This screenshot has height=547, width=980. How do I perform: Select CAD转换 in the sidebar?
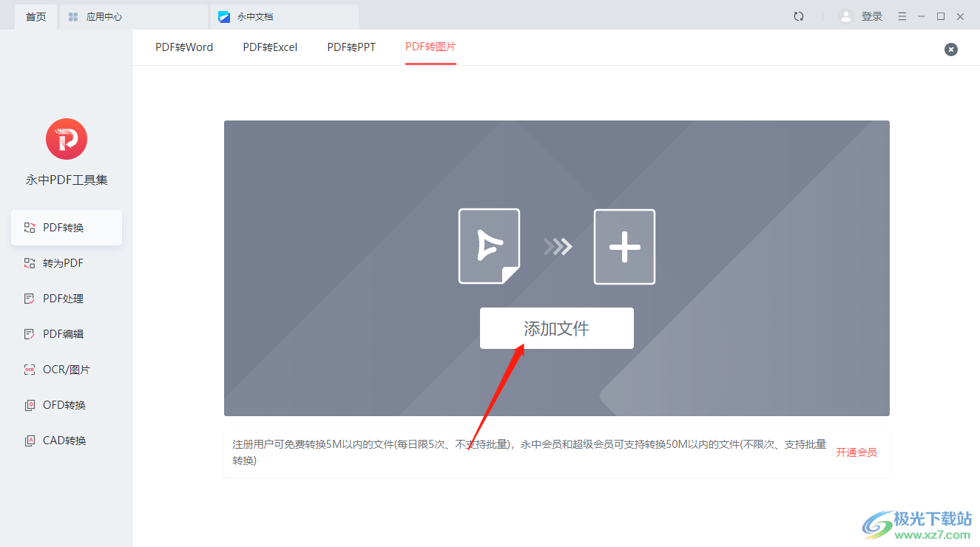pos(67,441)
